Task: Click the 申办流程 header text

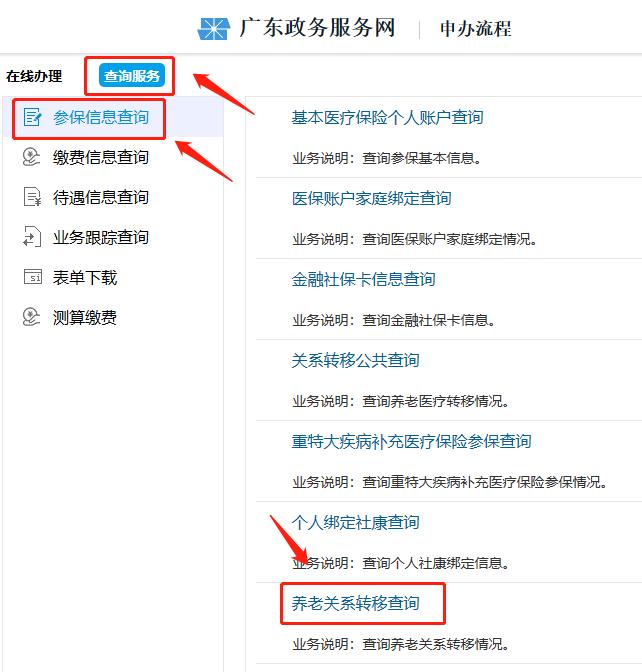Action: tap(476, 29)
